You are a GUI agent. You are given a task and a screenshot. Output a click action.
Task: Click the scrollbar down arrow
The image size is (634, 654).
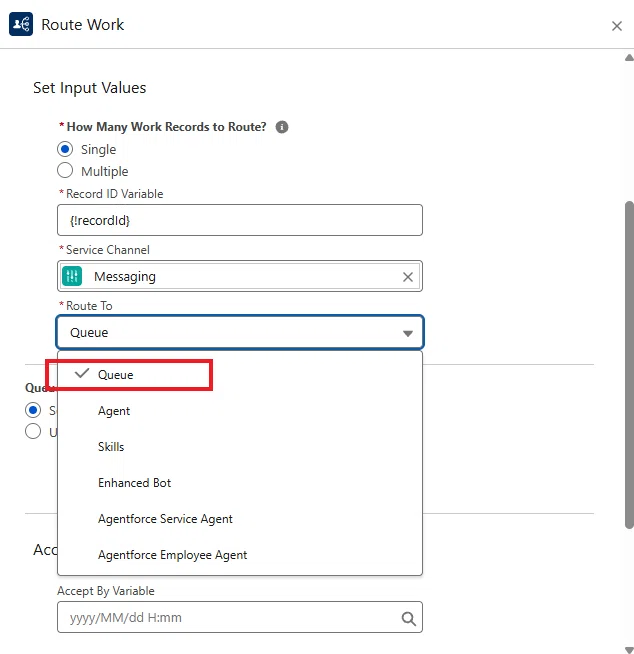click(x=629, y=650)
